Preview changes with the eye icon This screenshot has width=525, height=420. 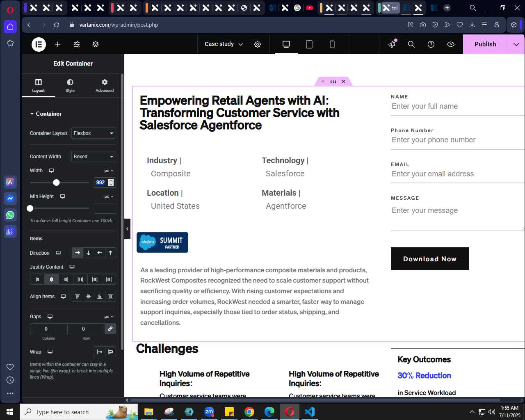[x=451, y=44]
